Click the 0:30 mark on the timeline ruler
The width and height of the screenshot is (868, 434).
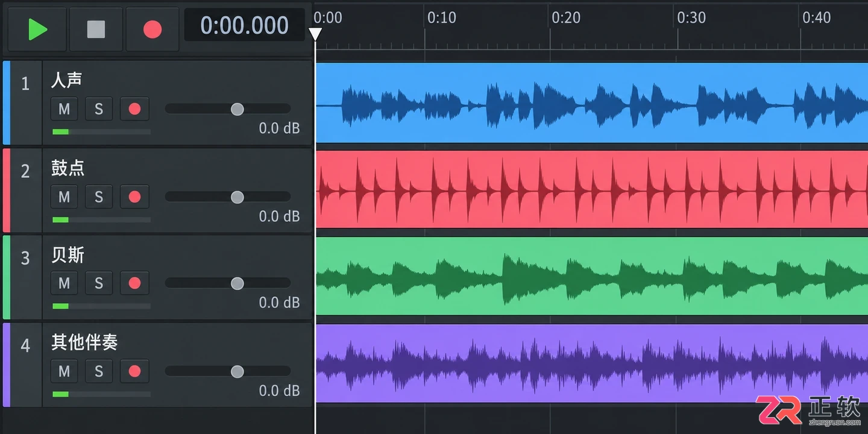tap(691, 17)
